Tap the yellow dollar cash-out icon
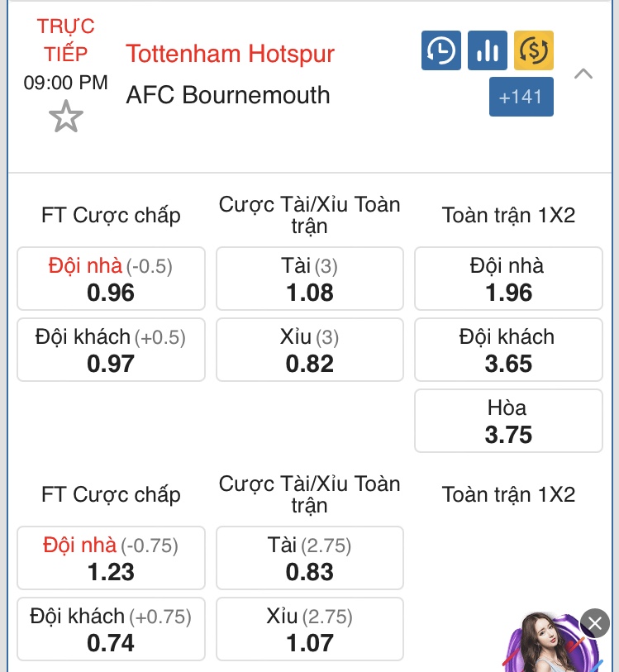Viewport: 619px width, 672px height. pos(533,50)
